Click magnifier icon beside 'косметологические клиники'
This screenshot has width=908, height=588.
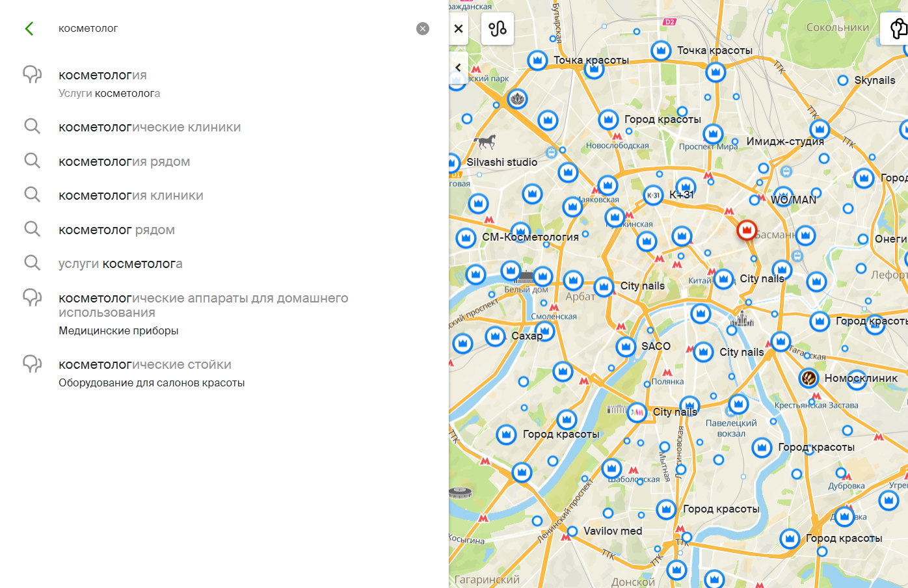[x=32, y=126]
